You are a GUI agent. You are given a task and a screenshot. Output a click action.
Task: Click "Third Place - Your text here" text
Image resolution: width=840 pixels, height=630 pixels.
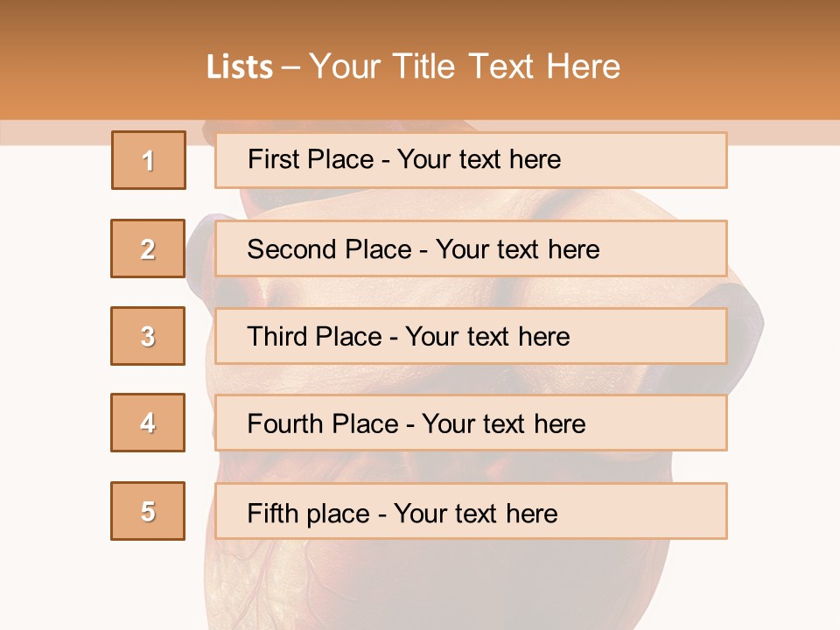pyautogui.click(x=409, y=337)
